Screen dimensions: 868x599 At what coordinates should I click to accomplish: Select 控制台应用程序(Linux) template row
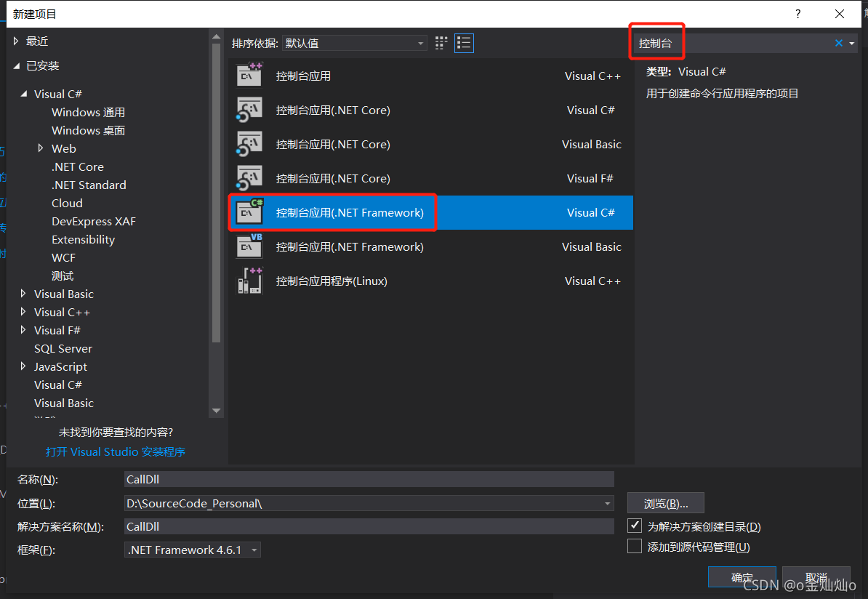pyautogui.click(x=430, y=281)
